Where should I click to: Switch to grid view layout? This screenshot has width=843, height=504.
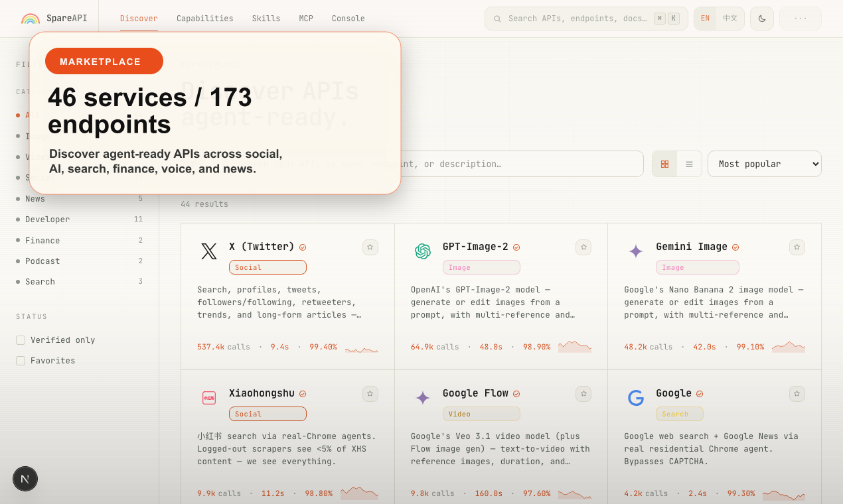[x=664, y=164]
